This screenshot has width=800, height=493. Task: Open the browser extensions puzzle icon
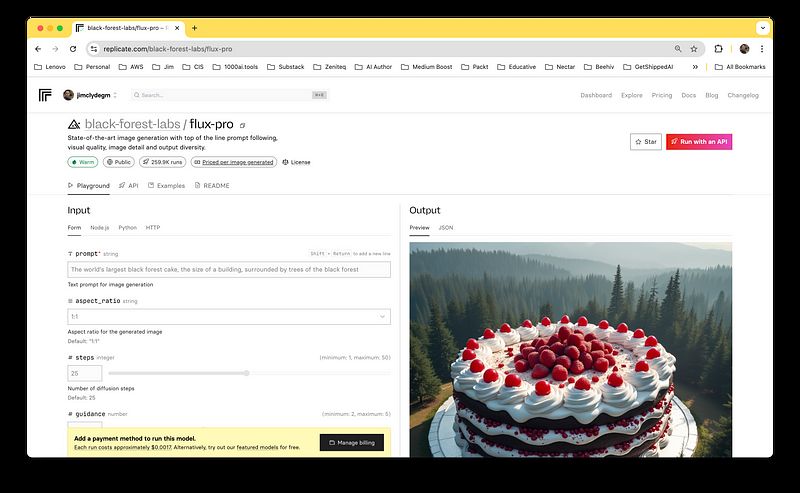pos(718,48)
